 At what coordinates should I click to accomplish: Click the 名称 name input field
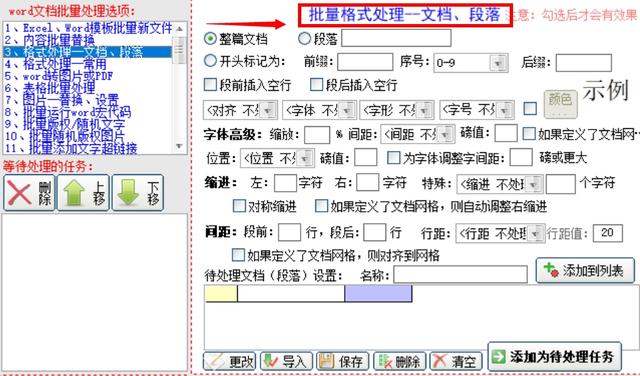coord(460,274)
